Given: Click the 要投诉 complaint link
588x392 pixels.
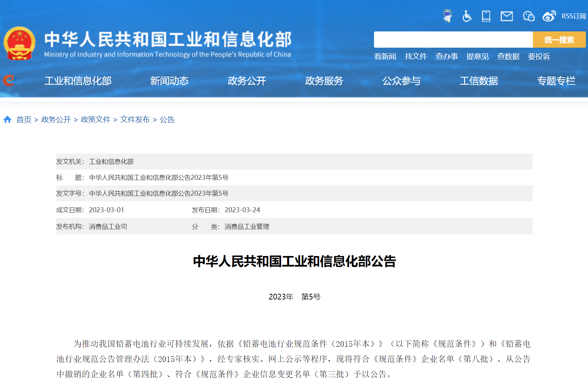Looking at the screenshot, I should pos(539,57).
